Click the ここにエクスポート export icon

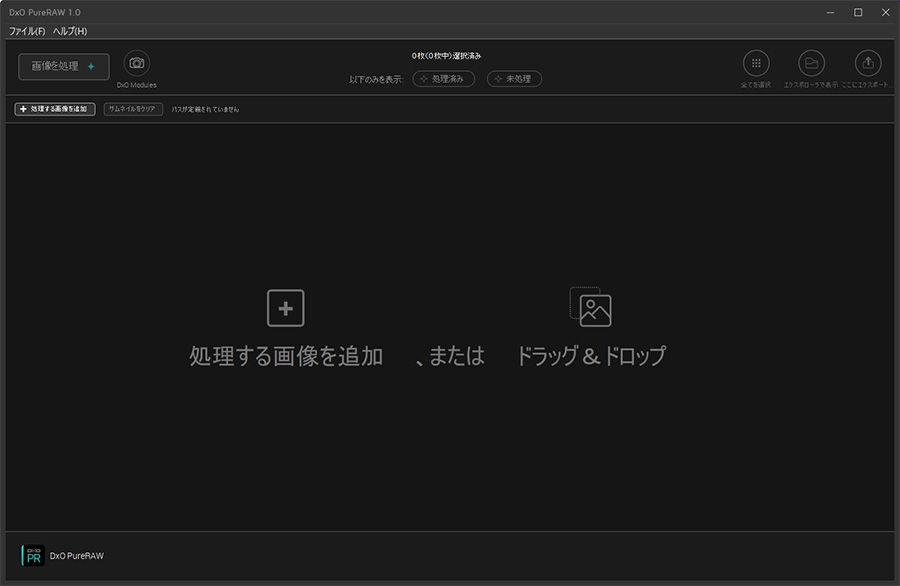868,63
